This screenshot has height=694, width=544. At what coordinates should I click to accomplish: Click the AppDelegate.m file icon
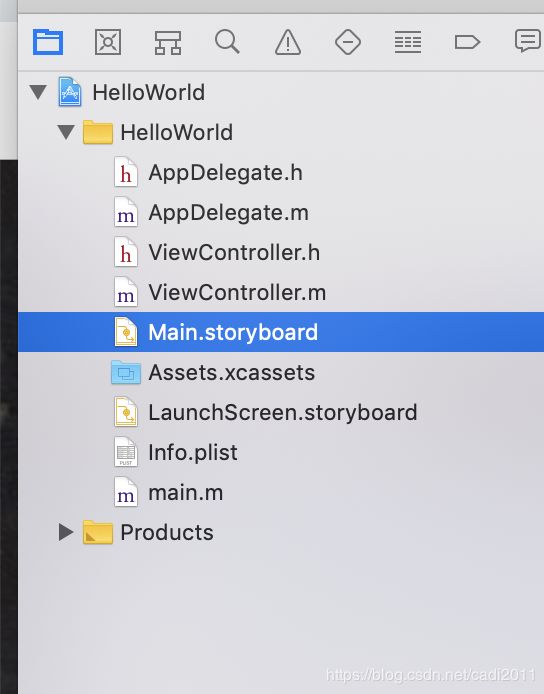(x=126, y=212)
